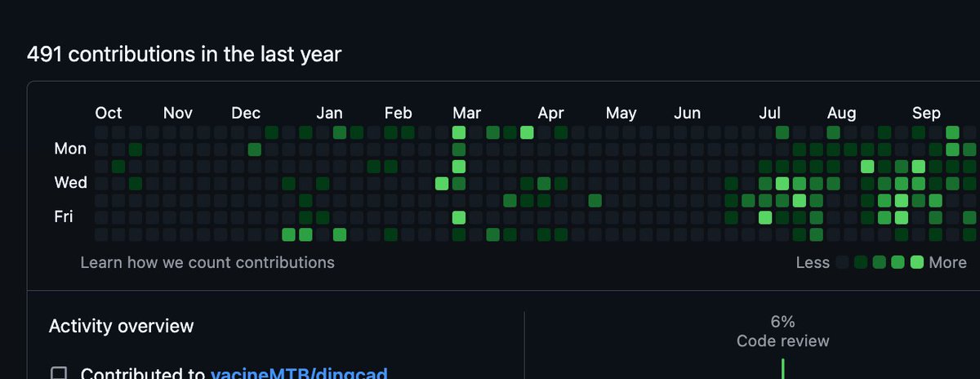The width and height of the screenshot is (980, 379).
Task: Click the Sep month label
Action: tap(926, 113)
